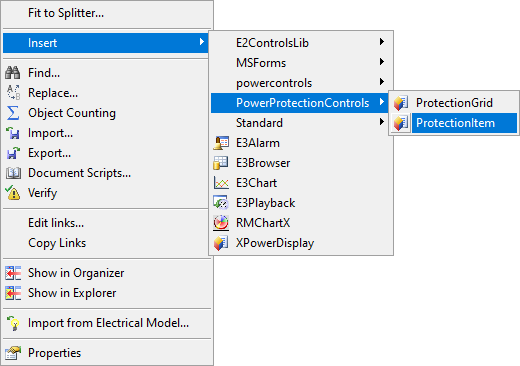Image resolution: width=520 pixels, height=366 pixels.
Task: Click the E3Alarm icon
Action: pyautogui.click(x=221, y=143)
